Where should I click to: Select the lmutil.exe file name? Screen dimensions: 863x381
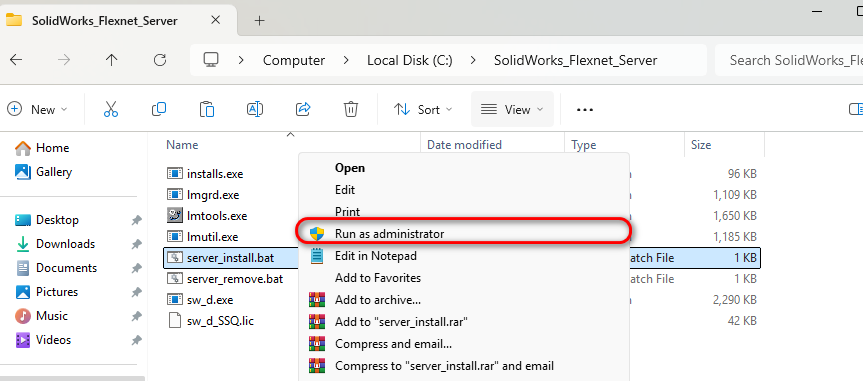[212, 237]
